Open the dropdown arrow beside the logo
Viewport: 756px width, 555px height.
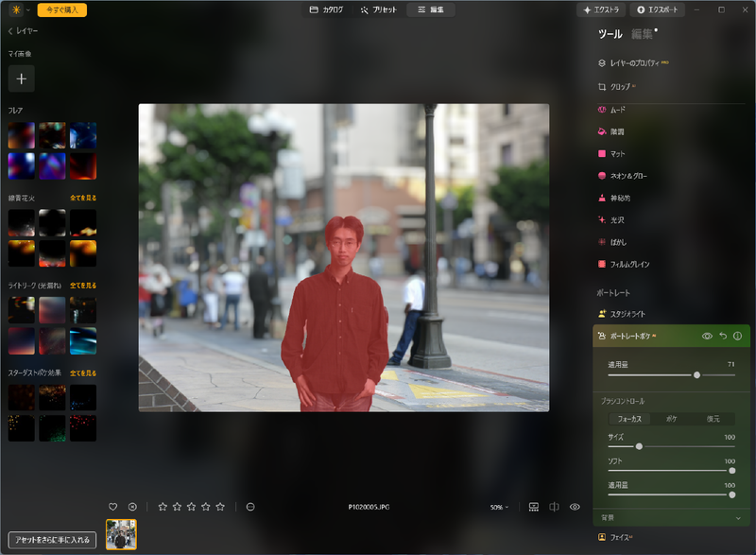[x=28, y=9]
